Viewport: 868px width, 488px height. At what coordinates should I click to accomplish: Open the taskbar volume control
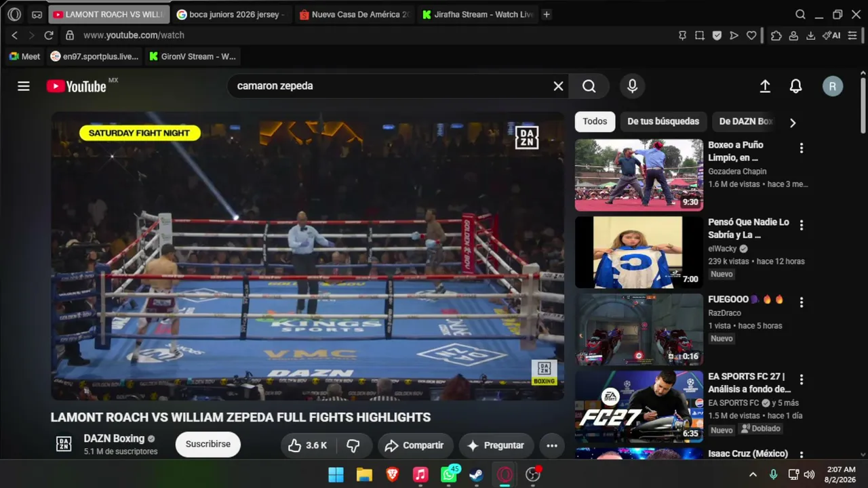pos(809,474)
